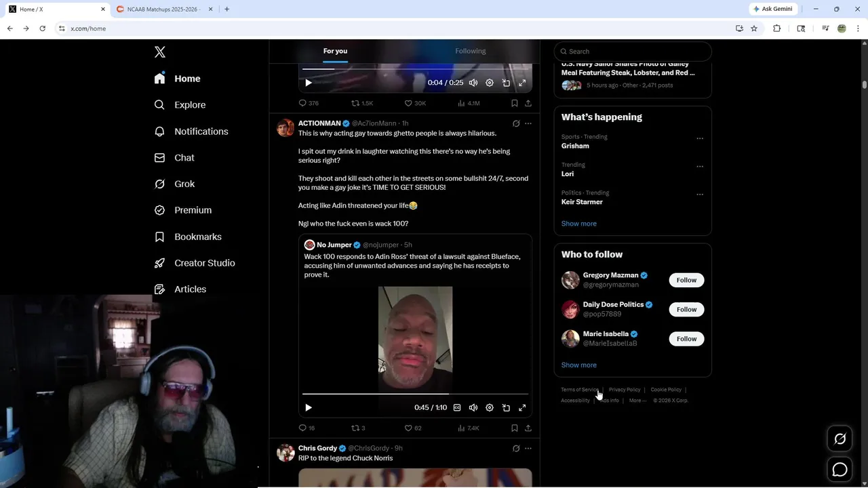Open Grok explain on Chris Gordy post
The height and width of the screenshot is (488, 868).
516,448
